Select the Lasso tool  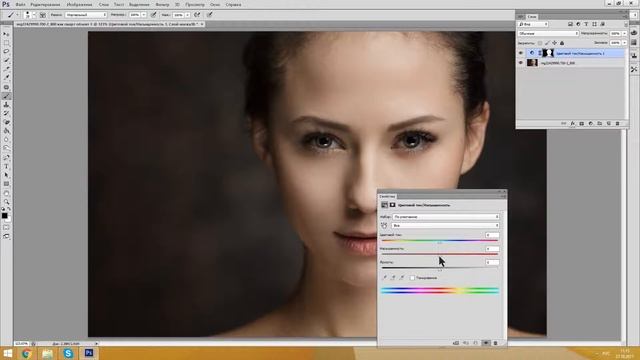coord(6,52)
